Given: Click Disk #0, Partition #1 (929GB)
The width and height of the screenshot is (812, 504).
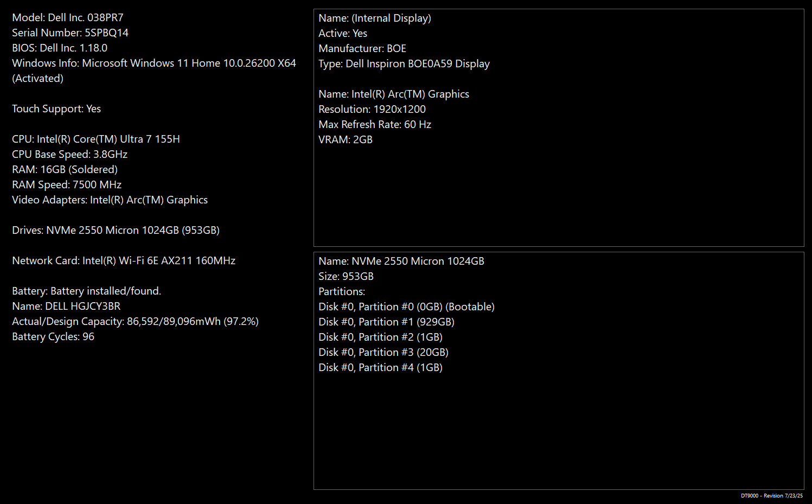Looking at the screenshot, I should pos(386,322).
